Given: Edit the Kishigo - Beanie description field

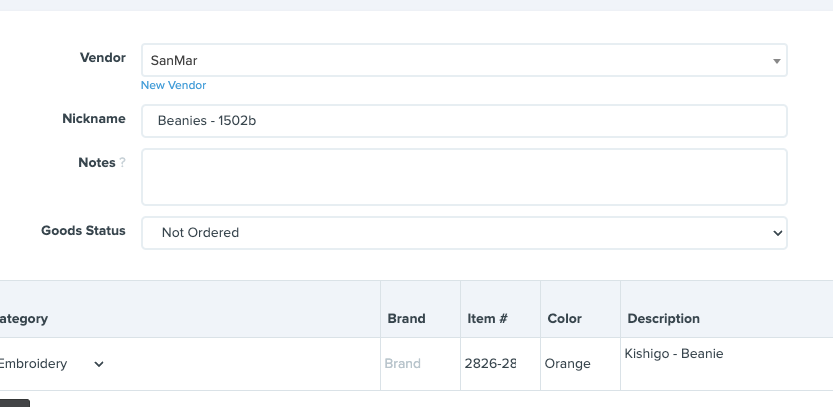Looking at the screenshot, I should (725, 362).
